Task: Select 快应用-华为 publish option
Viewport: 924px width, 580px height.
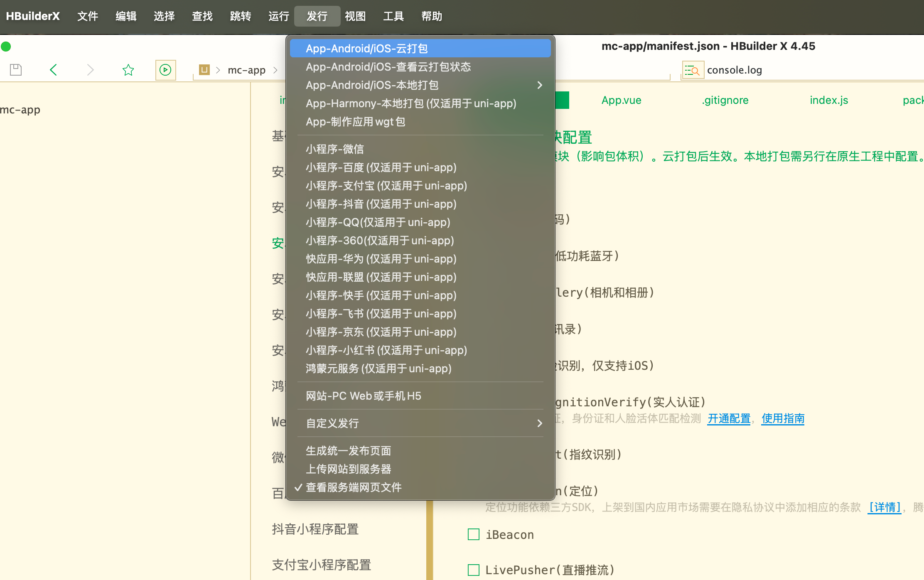Action: (x=420, y=259)
